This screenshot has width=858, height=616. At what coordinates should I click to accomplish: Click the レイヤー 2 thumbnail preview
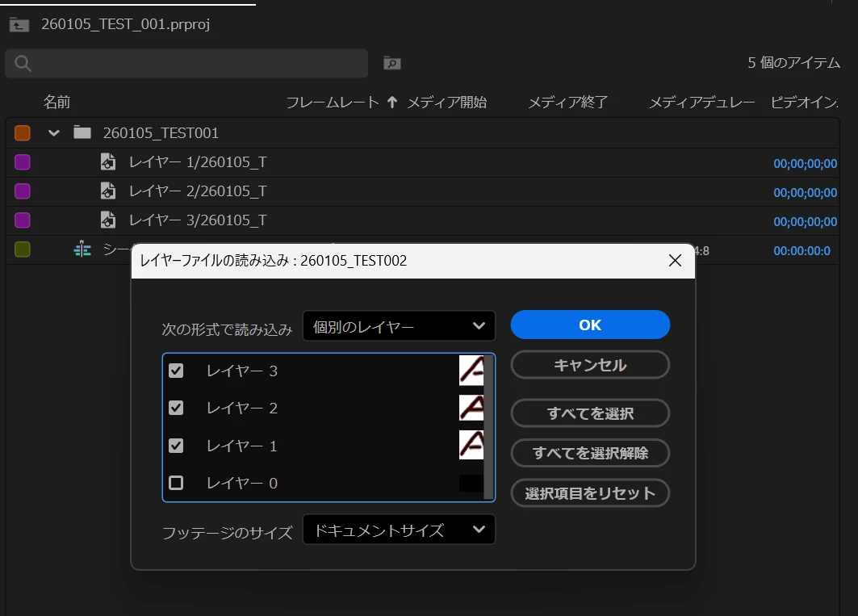(x=471, y=408)
